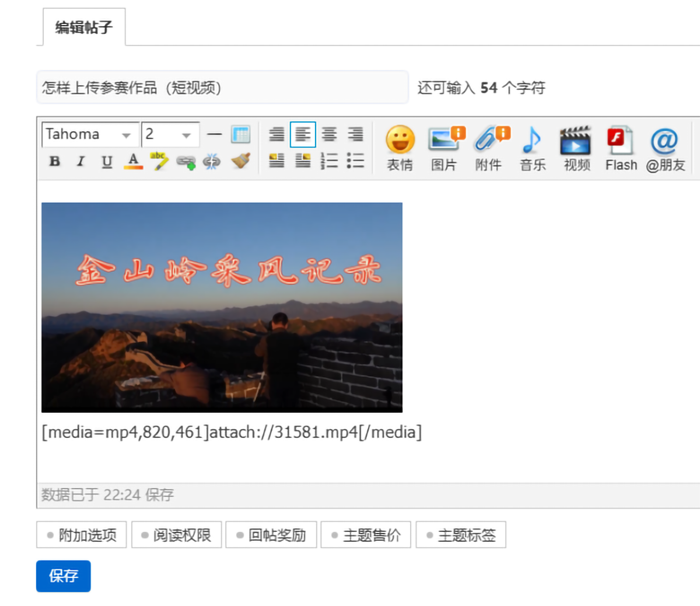The image size is (700, 606).
Task: Select the 编辑帖子 tab
Action: click(84, 27)
